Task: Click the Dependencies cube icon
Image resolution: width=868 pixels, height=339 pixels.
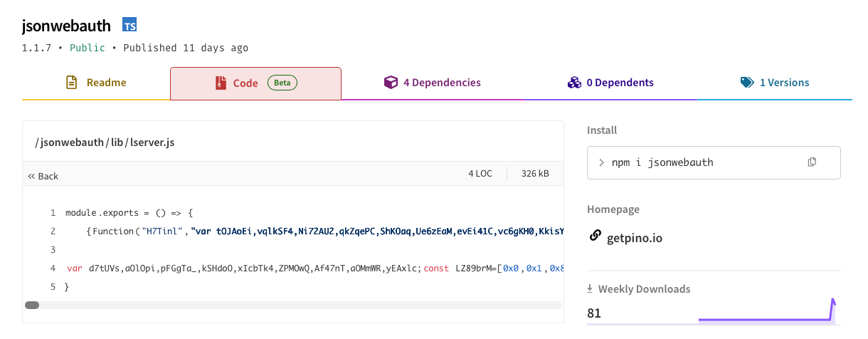Action: 391,83
